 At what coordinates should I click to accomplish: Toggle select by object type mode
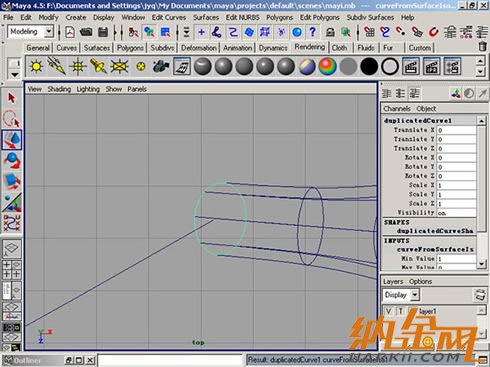[149, 32]
